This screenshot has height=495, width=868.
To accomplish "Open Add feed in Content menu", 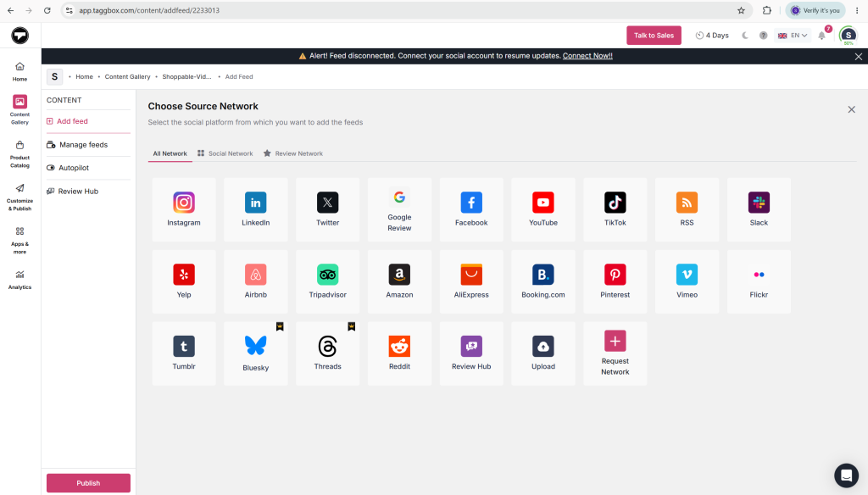I will pos(88,121).
